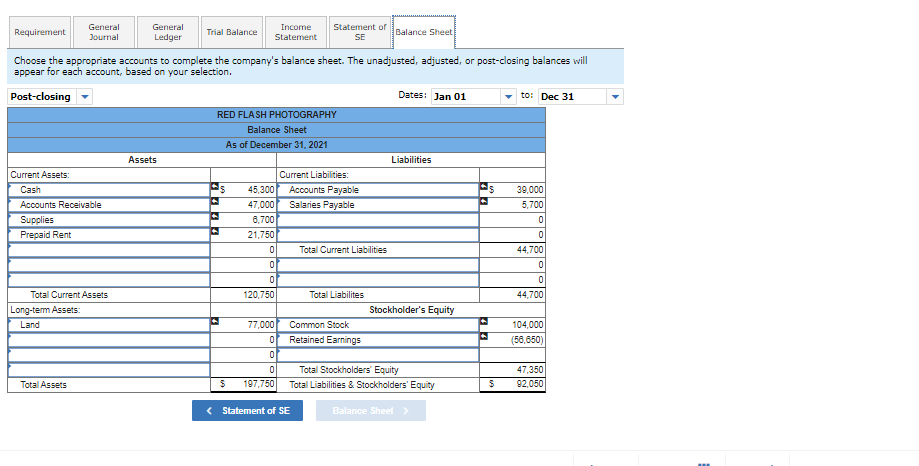
Task: Open the Trial Balance tab
Action: tap(232, 32)
